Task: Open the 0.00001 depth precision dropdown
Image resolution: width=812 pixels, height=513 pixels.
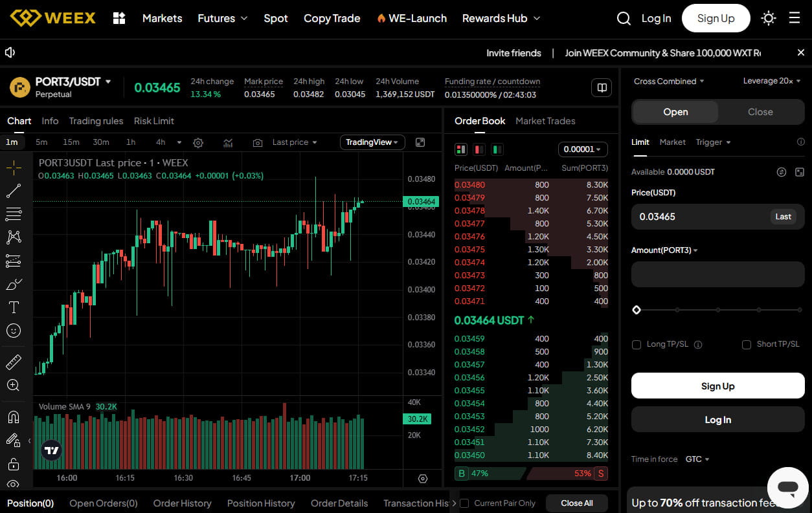Action: [583, 149]
